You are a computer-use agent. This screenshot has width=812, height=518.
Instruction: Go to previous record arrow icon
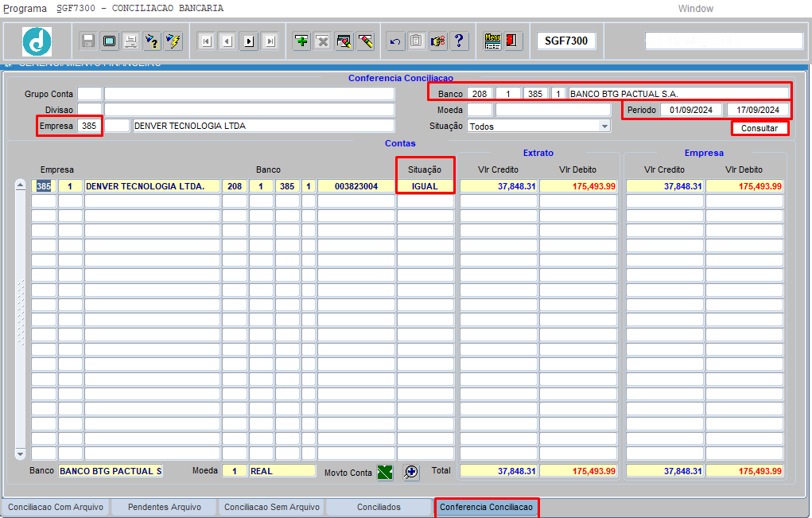(227, 41)
